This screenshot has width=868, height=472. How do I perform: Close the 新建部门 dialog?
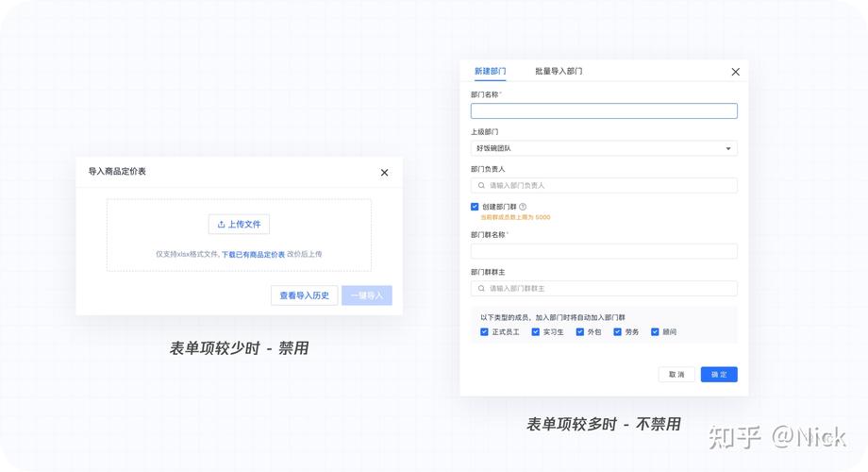coord(735,72)
